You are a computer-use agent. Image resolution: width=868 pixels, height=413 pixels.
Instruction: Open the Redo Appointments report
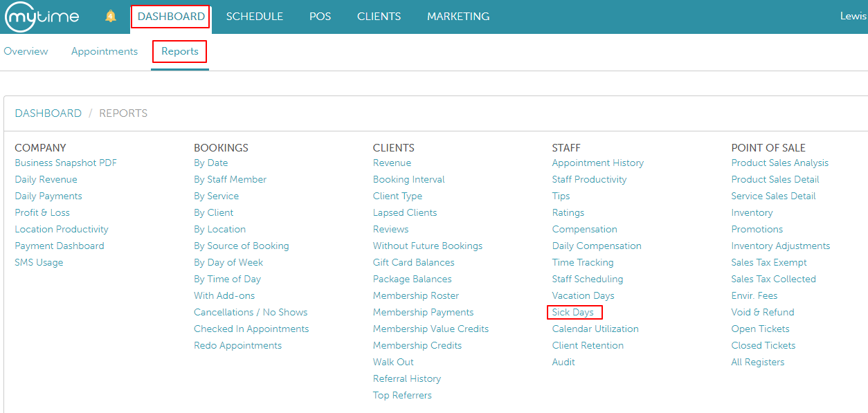coord(237,346)
